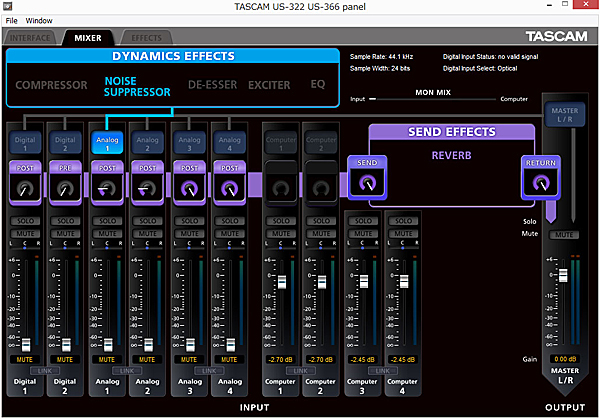Toggle the LINK button for Analog 1-2

pyautogui.click(x=127, y=370)
